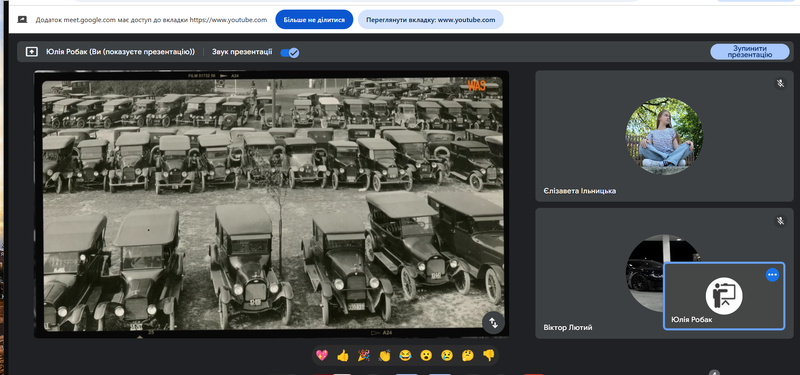800x375 pixels.
Task: Send the party popper reaction
Action: point(364,356)
